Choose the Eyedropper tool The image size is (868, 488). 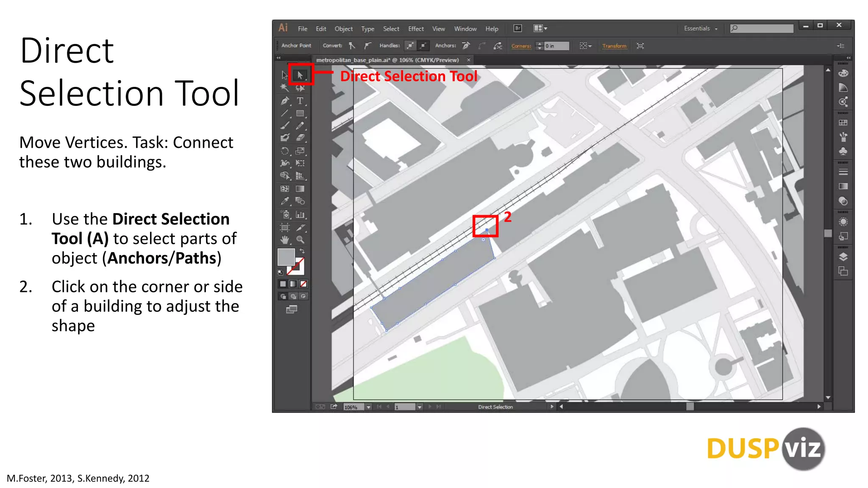coord(285,201)
